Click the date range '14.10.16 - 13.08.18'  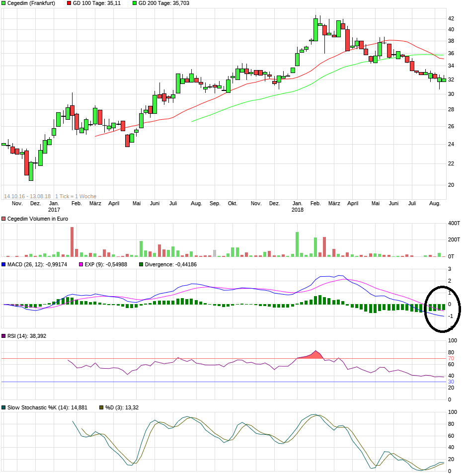27,197
